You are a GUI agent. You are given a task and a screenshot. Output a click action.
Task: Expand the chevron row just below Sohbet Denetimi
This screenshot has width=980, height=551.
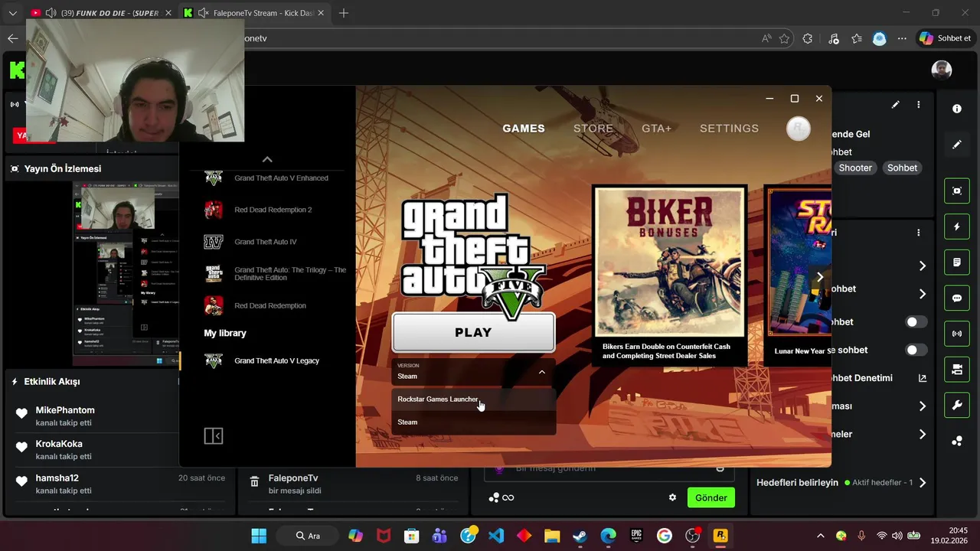[922, 406]
